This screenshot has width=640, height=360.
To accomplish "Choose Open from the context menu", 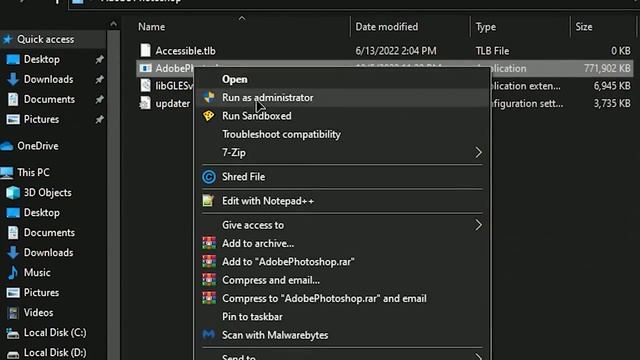I will (x=342, y=79).
